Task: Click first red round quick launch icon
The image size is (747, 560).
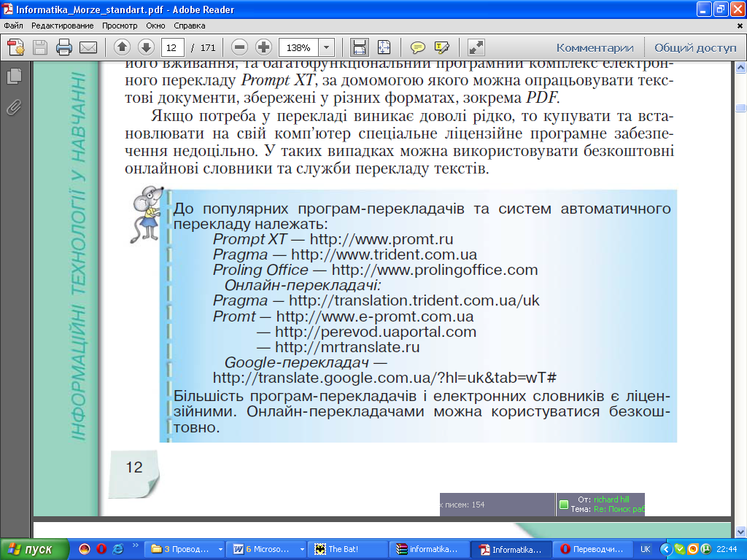Action: [x=85, y=549]
